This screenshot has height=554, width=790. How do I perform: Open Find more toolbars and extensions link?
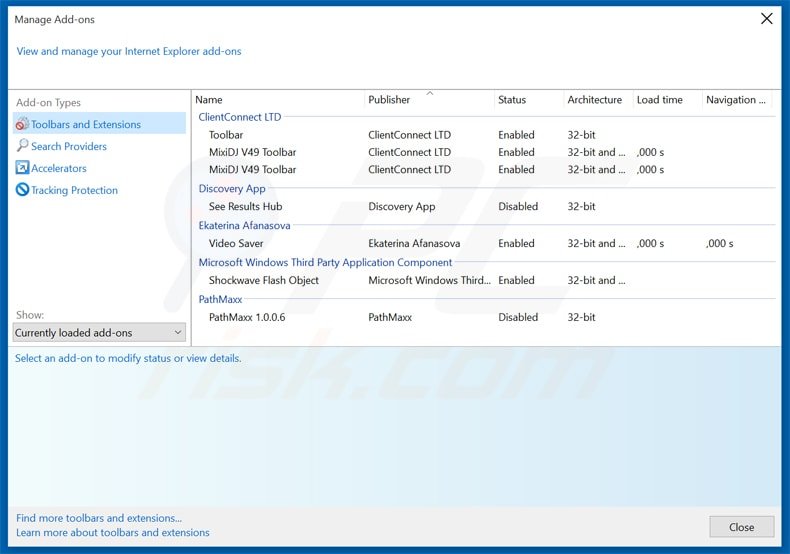point(99,518)
